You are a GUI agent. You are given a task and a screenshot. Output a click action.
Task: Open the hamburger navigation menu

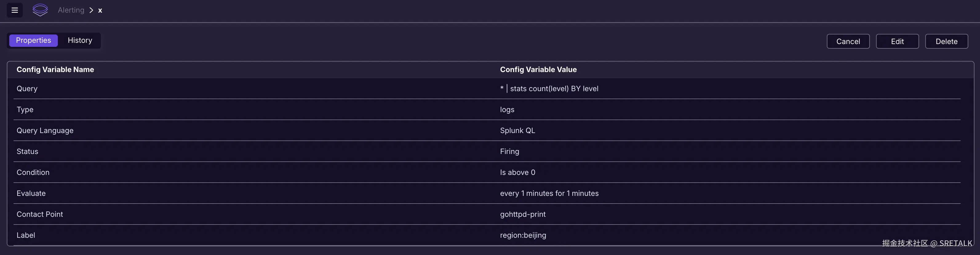coord(15,10)
